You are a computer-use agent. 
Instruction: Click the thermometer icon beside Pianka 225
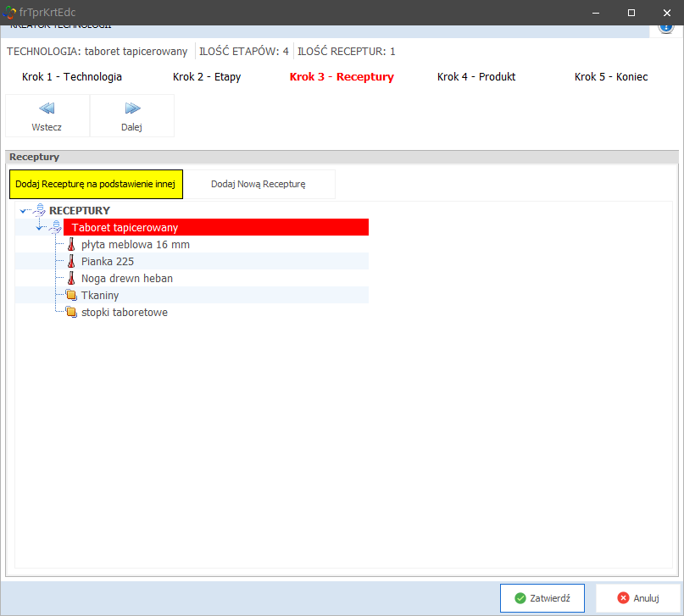coord(71,261)
